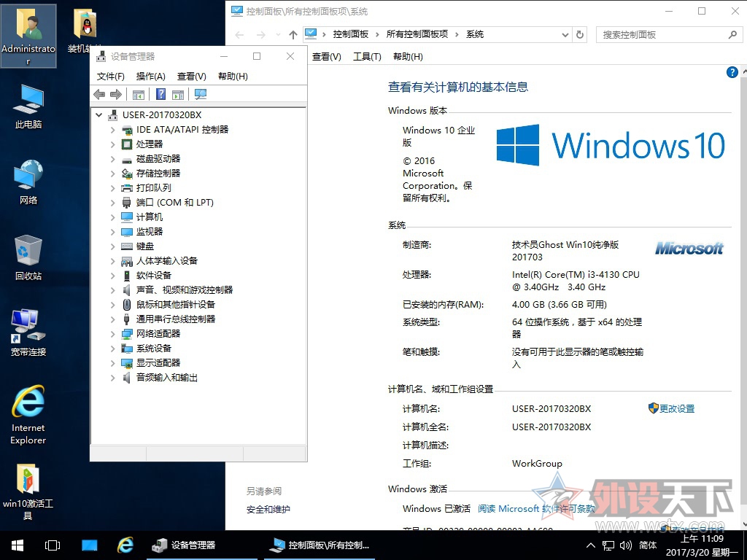747x560 pixels.
Task: Open the address bar history dropdown
Action: 565,34
